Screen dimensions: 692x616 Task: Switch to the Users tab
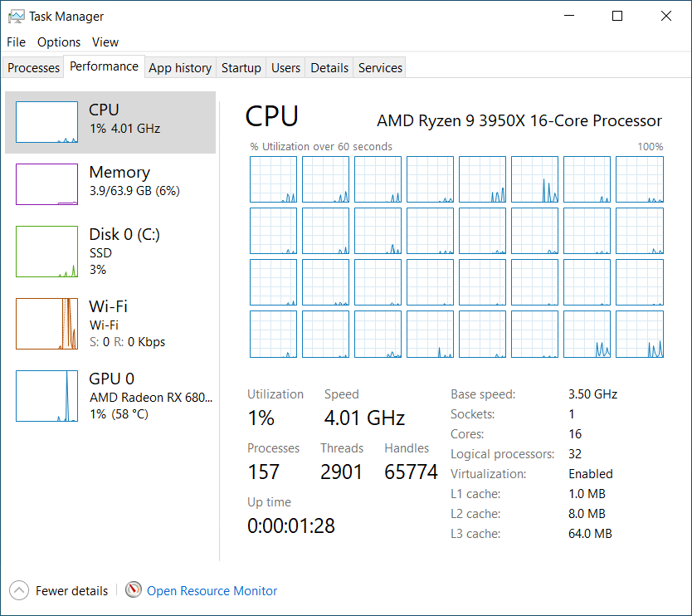[x=285, y=67]
